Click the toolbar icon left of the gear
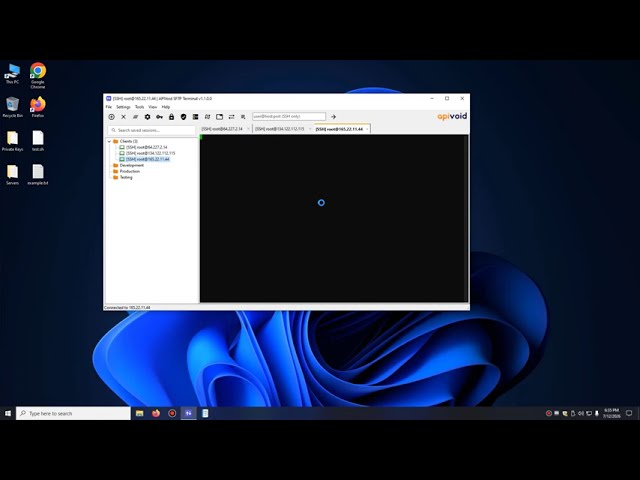Screen dimensions: 640x480 point(135,117)
